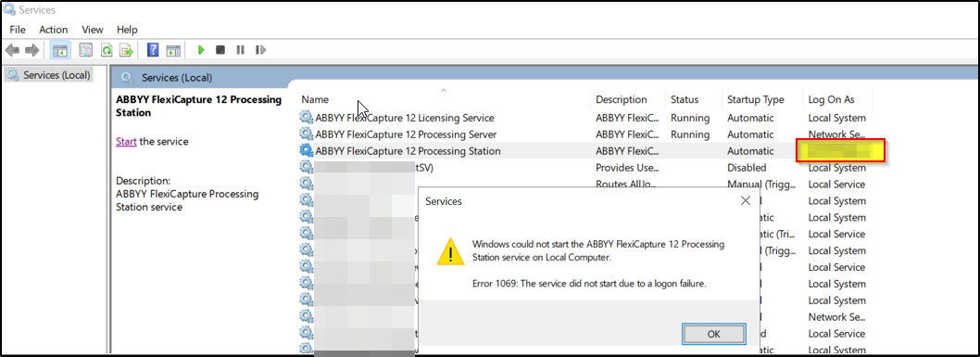Open the View menu
Image resolution: width=980 pixels, height=357 pixels.
click(x=93, y=30)
